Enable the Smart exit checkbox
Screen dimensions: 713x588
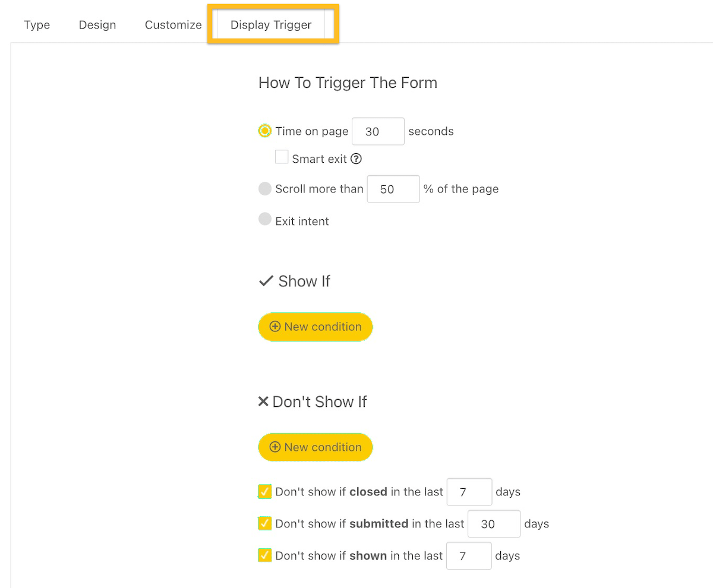[x=282, y=156]
